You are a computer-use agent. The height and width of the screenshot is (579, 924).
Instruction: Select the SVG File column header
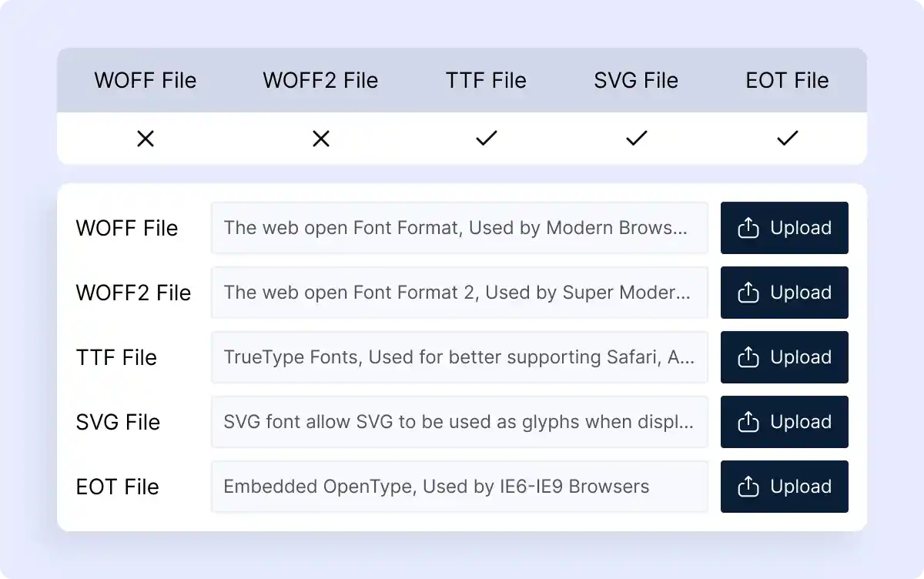[636, 81]
